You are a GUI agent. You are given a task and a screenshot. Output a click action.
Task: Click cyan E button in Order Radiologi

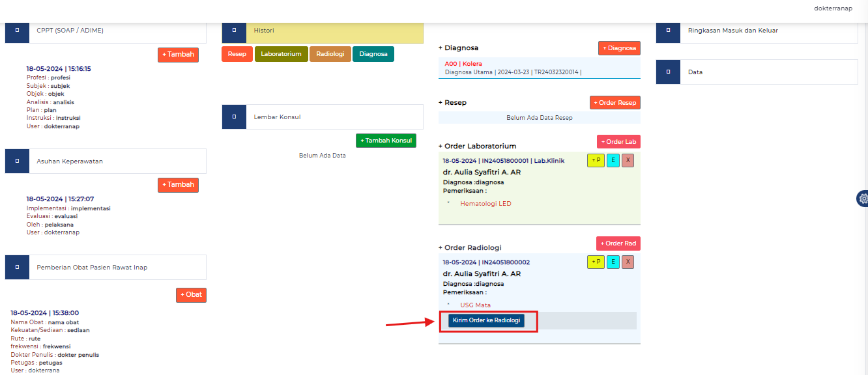pyautogui.click(x=613, y=262)
